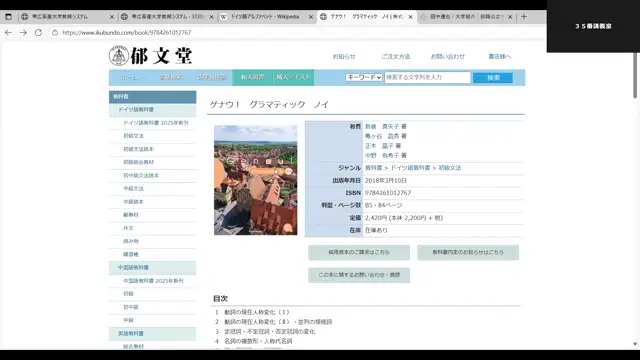Open the ご注文方法 link
Viewport: 640px width, 360px height.
tap(396, 56)
